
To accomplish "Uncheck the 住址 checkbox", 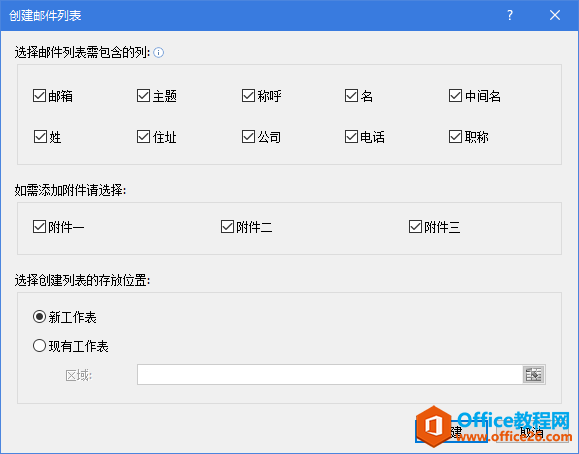I will click(143, 136).
